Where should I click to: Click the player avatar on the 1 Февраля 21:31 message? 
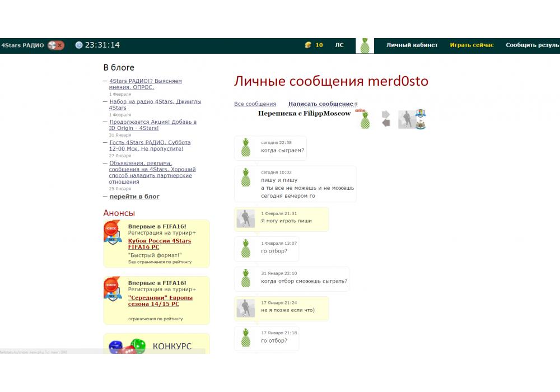click(x=246, y=219)
